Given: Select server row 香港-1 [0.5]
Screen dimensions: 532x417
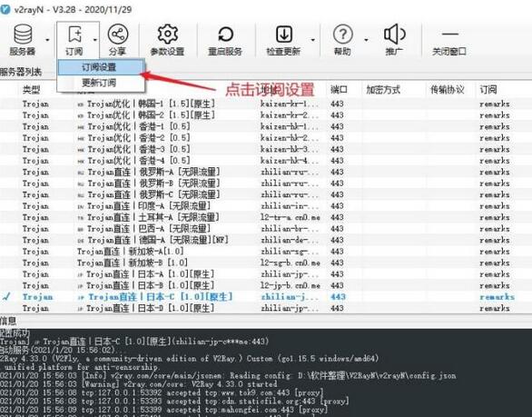Looking at the screenshot, I should tap(266, 126).
